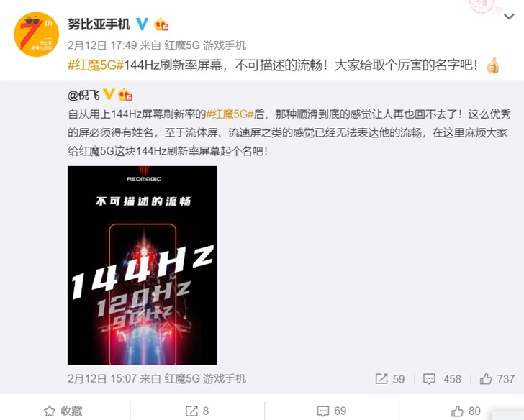Open the #红魔5G# hashtag in the main post
The width and height of the screenshot is (524, 420).
click(96, 65)
